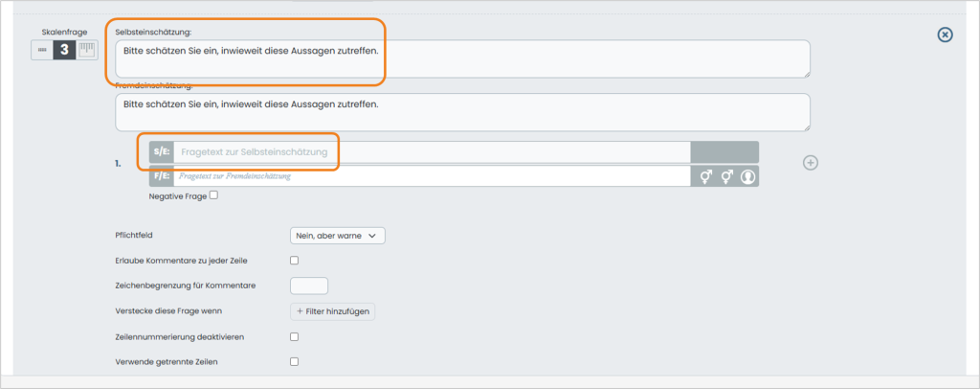Image resolution: width=980 pixels, height=389 pixels.
Task: Select the ruler-style scale type icon
Action: (87, 51)
